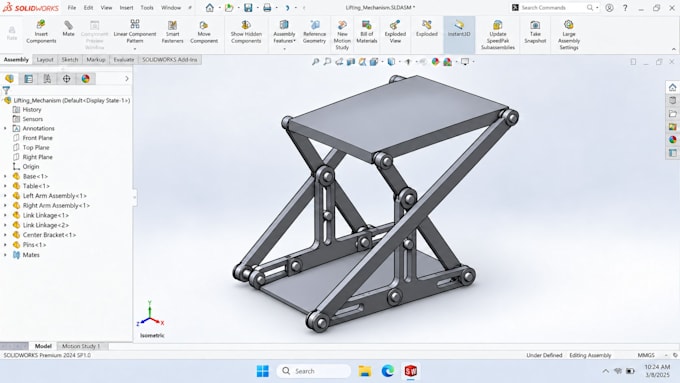Image resolution: width=680 pixels, height=383 pixels.
Task: Open Microsoft Edge from the taskbar
Action: coord(388,371)
